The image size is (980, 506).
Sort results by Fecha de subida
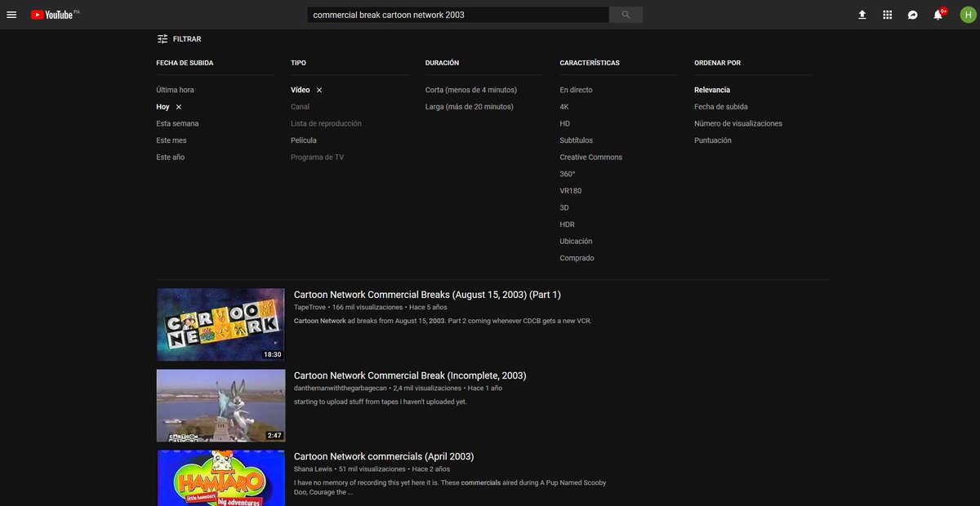click(721, 107)
